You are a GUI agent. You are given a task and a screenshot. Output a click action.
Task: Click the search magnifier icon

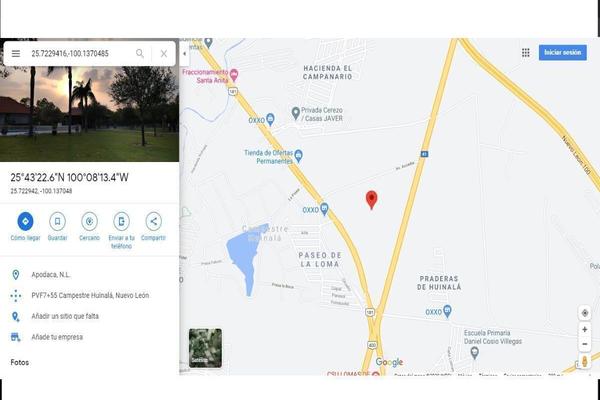(x=140, y=54)
